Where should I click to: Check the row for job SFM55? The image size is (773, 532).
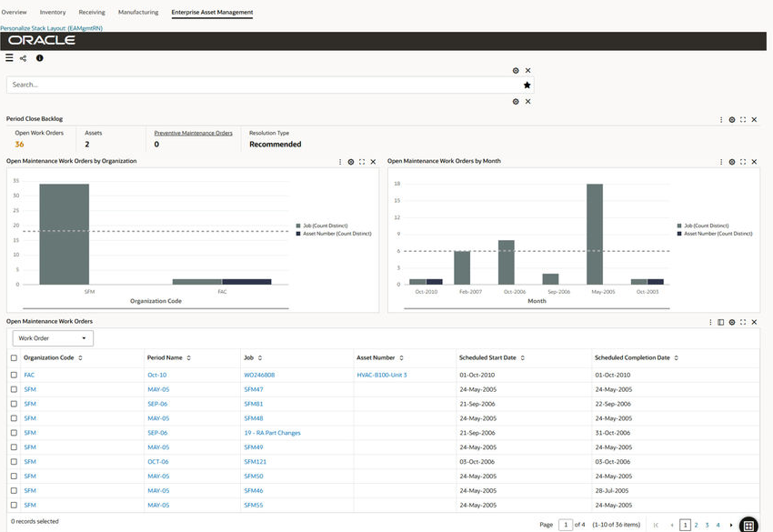click(14, 505)
